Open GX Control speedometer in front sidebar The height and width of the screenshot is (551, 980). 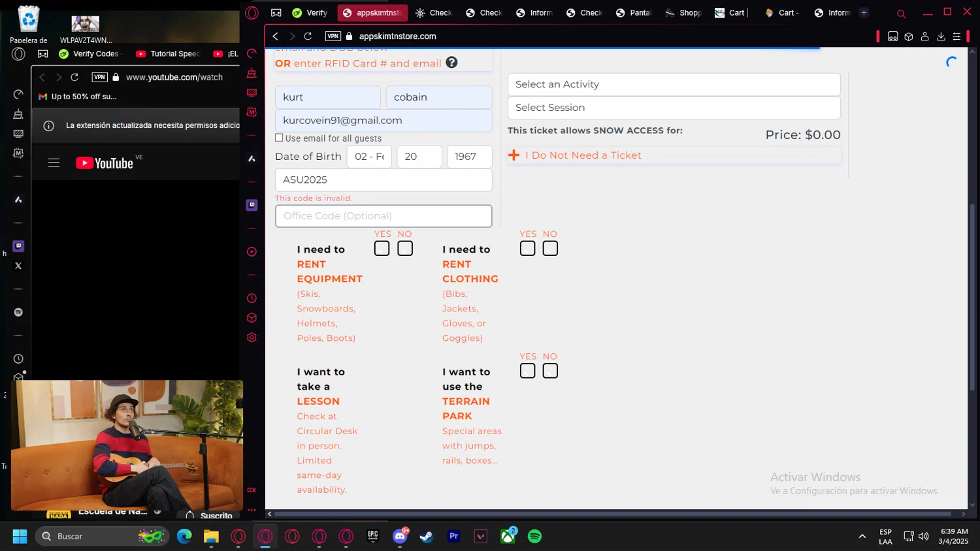tap(252, 54)
